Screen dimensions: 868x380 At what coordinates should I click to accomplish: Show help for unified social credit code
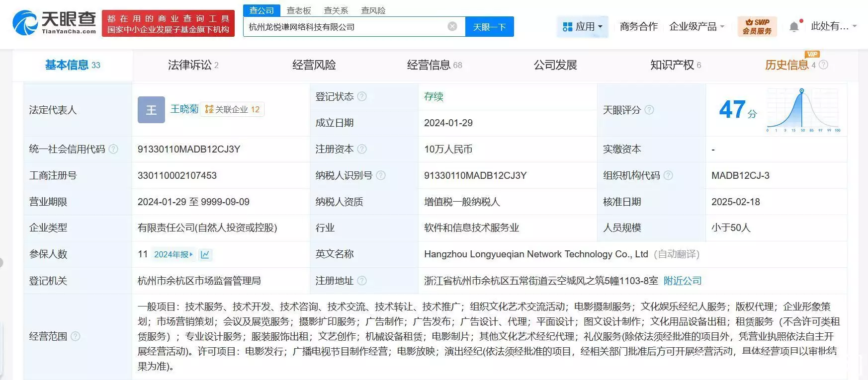(113, 149)
